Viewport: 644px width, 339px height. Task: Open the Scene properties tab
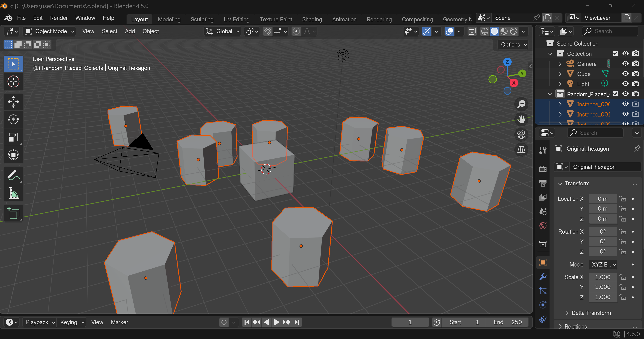click(543, 212)
